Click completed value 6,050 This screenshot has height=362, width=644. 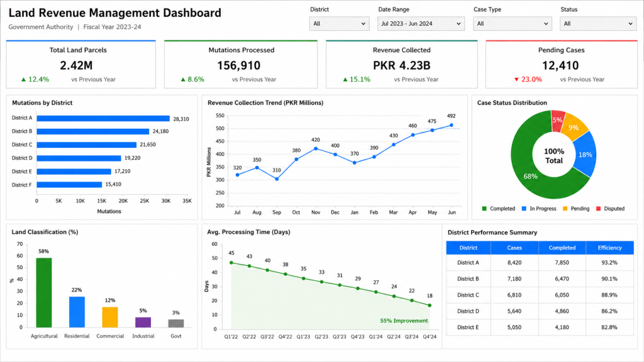pyautogui.click(x=562, y=295)
